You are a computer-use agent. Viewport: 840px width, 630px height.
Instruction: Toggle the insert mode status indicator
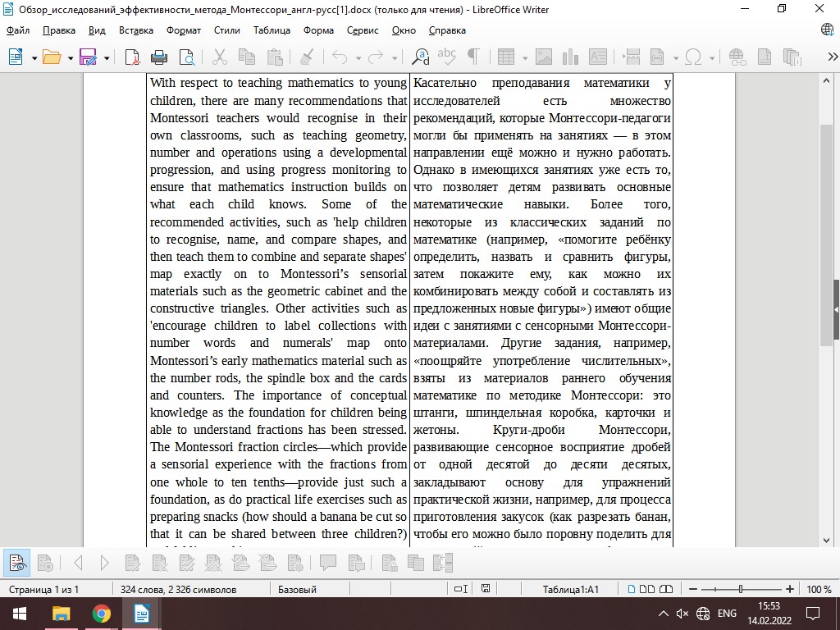coord(461,589)
